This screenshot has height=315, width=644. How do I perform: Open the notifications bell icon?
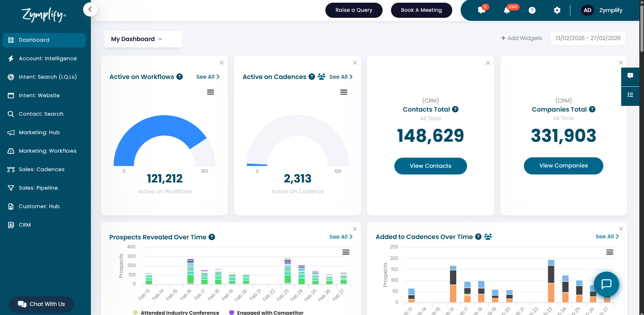point(507,10)
